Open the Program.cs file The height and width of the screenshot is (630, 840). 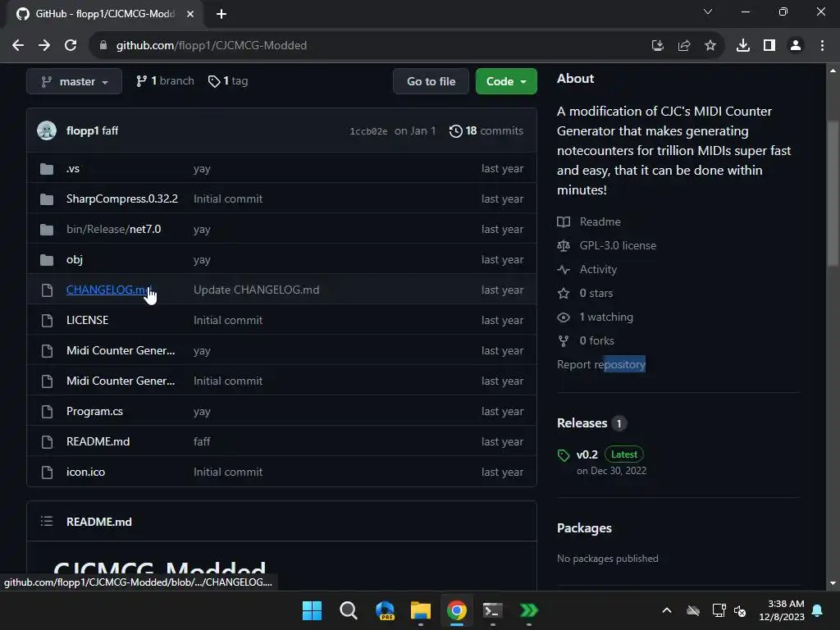click(95, 412)
